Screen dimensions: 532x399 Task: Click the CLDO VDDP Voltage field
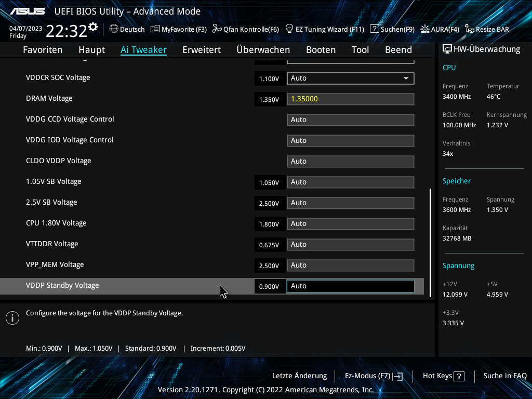click(351, 161)
